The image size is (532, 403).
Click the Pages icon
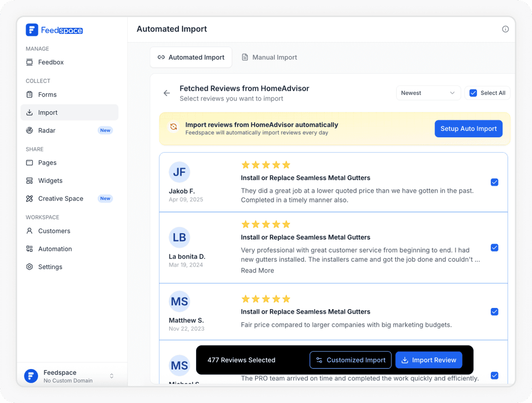[30, 163]
